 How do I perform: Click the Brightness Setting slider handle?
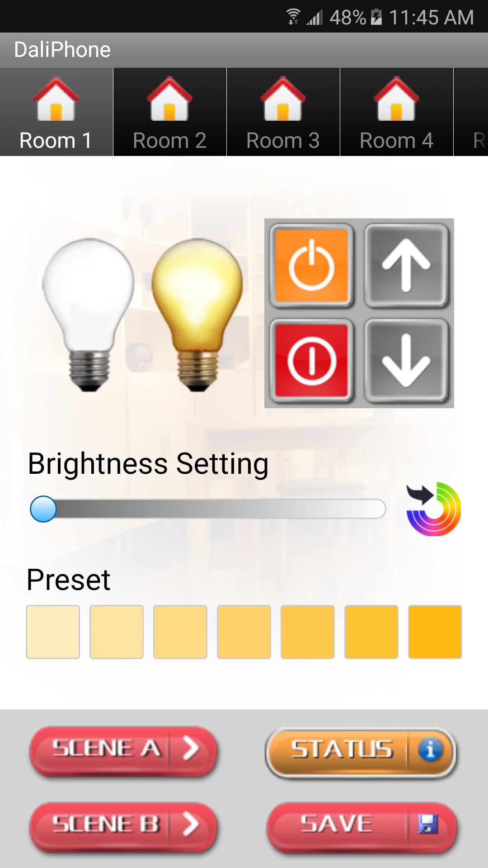(43, 509)
